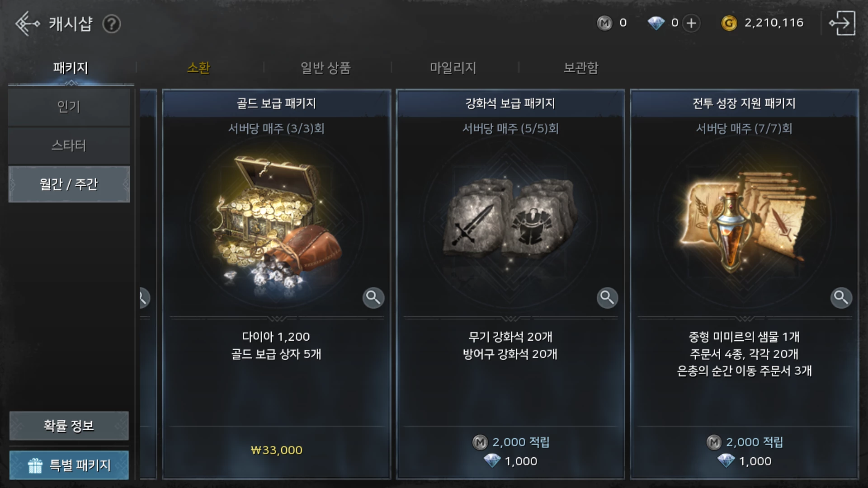Open 확률 정보 button

[x=69, y=426]
